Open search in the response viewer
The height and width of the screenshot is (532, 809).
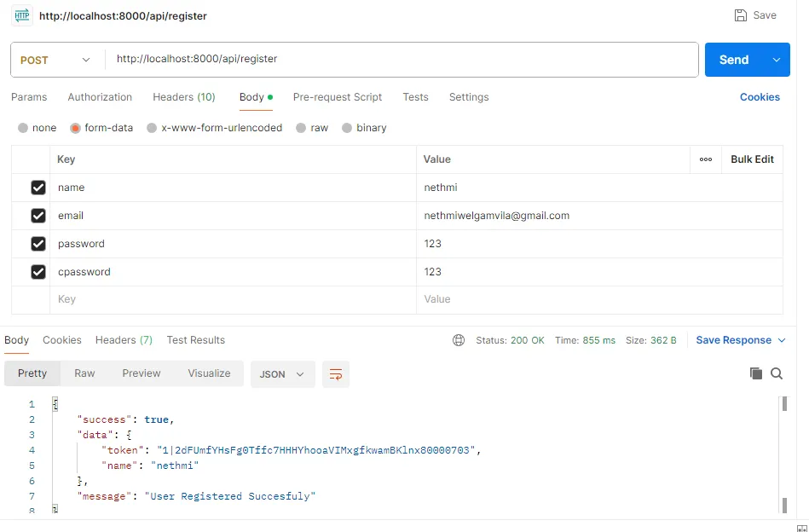(776, 373)
